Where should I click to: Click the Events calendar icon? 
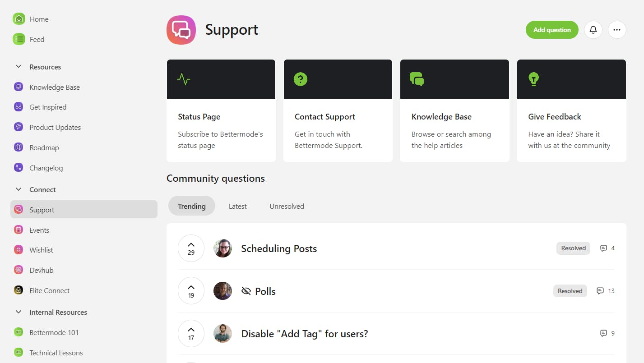pos(19,230)
